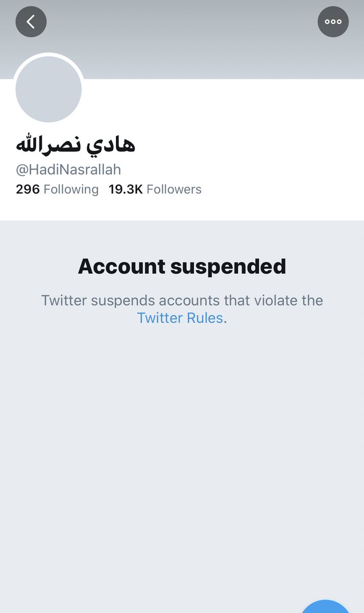Open the three-dot more options menu
This screenshot has width=364, height=613.
333,21
